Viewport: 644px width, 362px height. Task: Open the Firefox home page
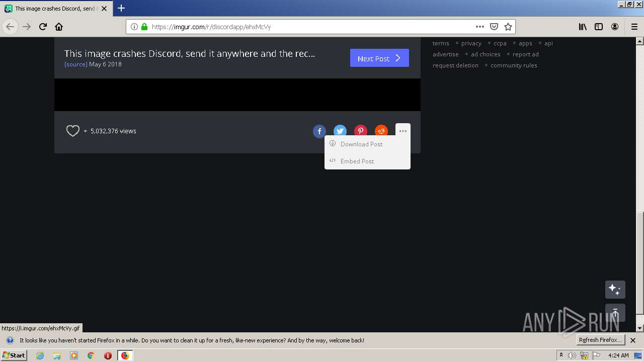[59, 27]
